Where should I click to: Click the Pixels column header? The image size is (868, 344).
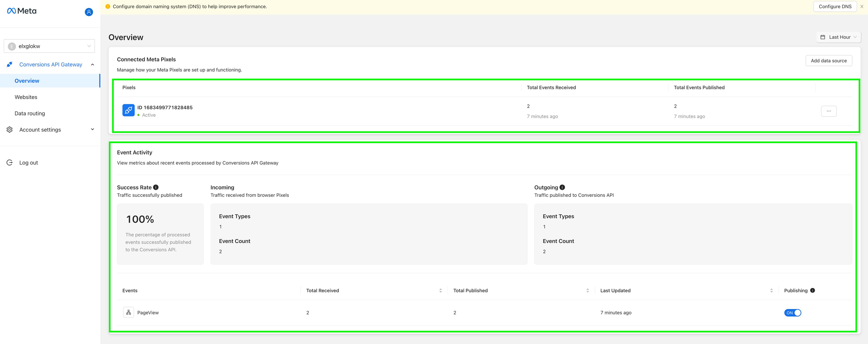pos(129,88)
